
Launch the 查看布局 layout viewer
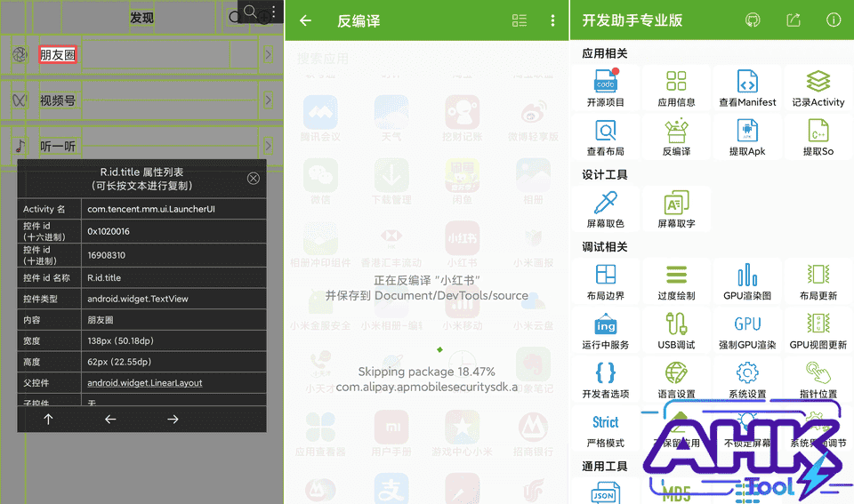pos(605,137)
